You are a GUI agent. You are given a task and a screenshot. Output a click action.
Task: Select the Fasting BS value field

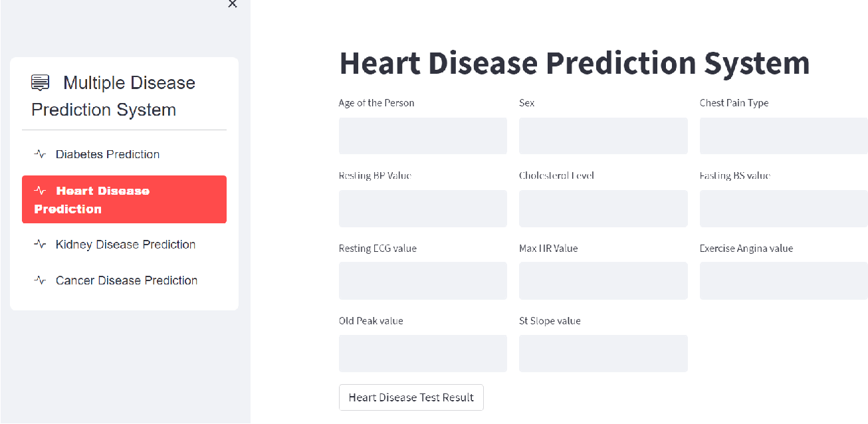tap(783, 208)
